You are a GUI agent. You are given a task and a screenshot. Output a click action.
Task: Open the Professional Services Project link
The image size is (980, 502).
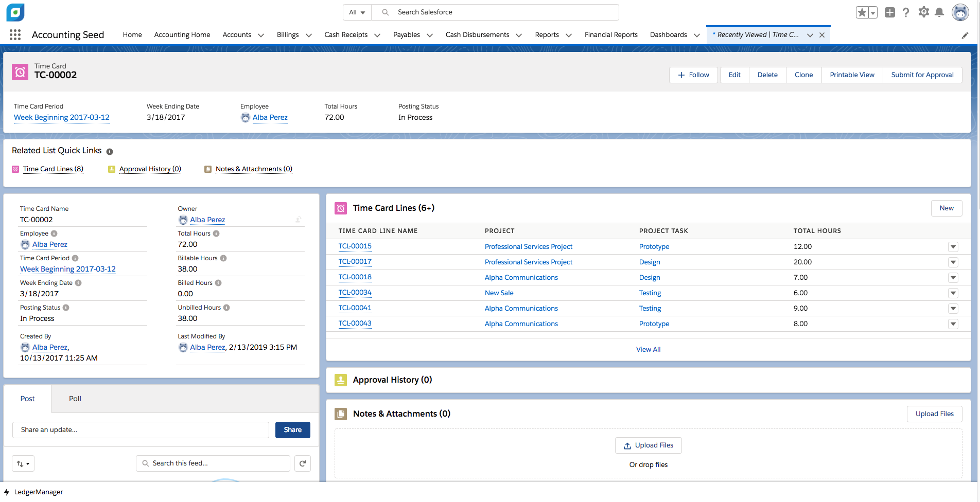[528, 246]
